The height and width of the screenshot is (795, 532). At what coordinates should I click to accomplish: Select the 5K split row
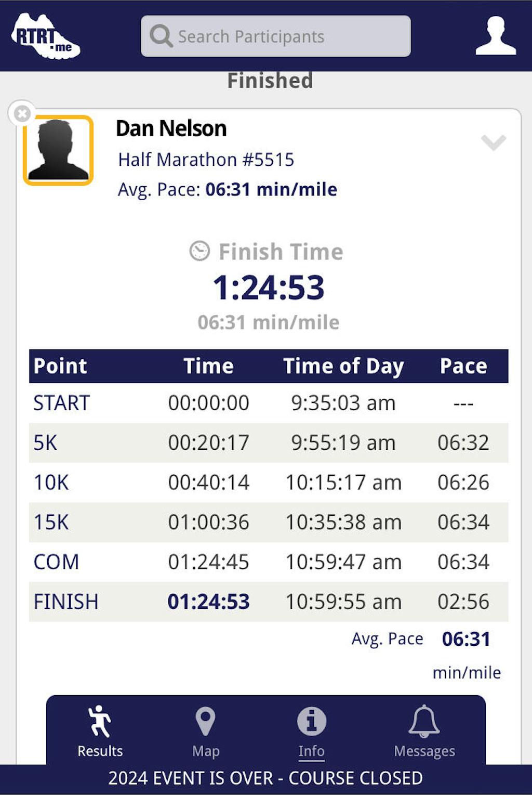pyautogui.click(x=268, y=443)
